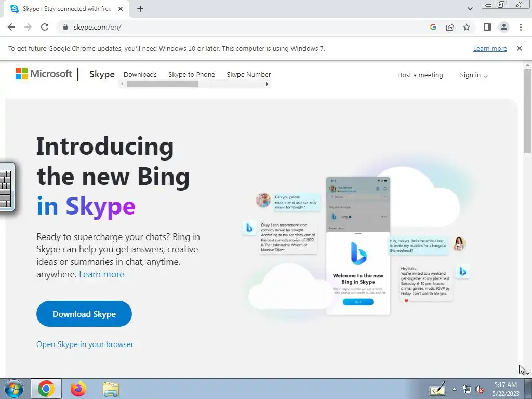This screenshot has width=532, height=399.
Task: Open a new browser tab
Action: [x=140, y=9]
